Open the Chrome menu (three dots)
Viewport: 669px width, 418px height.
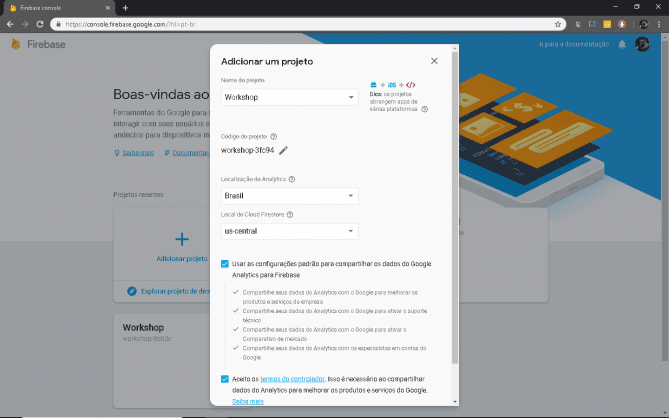659,24
